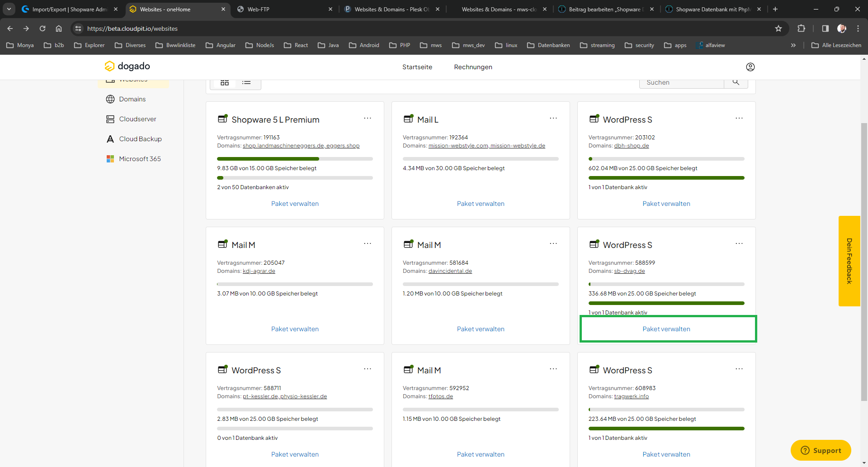This screenshot has width=868, height=467.
Task: Switch to the Web-FTP browser tab
Action: point(258,9)
